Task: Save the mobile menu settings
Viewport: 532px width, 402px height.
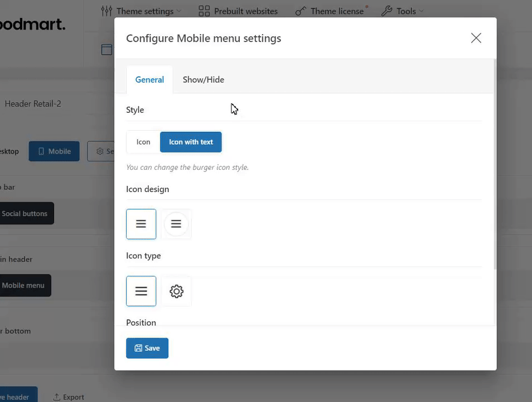Action: point(147,348)
